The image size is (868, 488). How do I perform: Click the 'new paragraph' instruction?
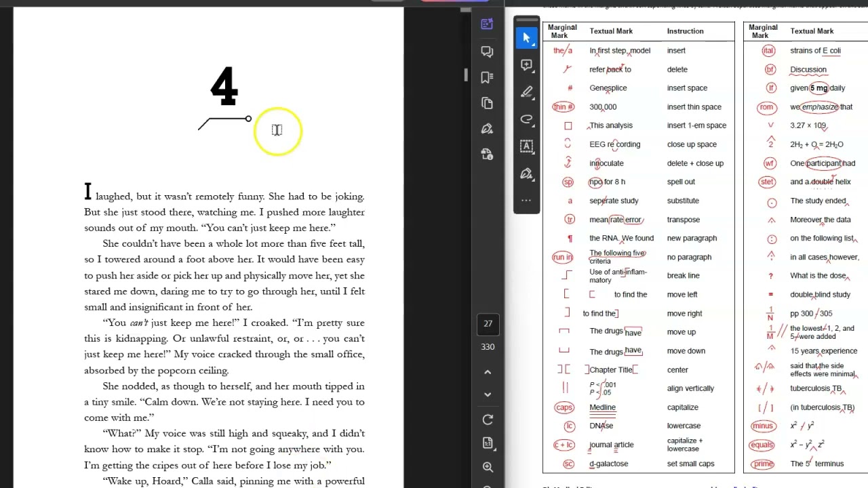[692, 239]
